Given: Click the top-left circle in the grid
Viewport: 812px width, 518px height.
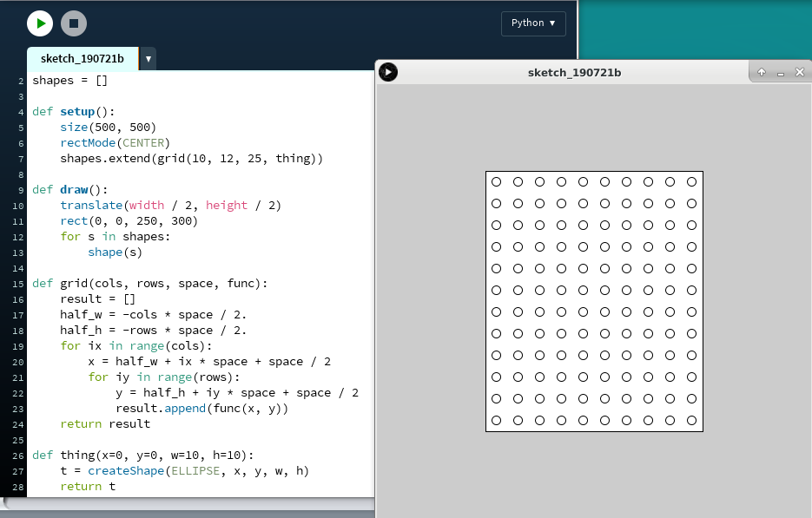Looking at the screenshot, I should (x=497, y=182).
